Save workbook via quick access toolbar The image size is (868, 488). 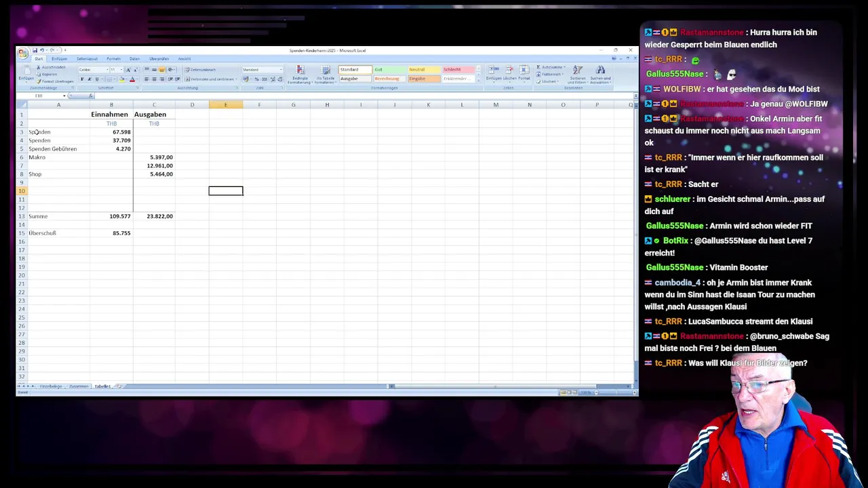click(35, 50)
